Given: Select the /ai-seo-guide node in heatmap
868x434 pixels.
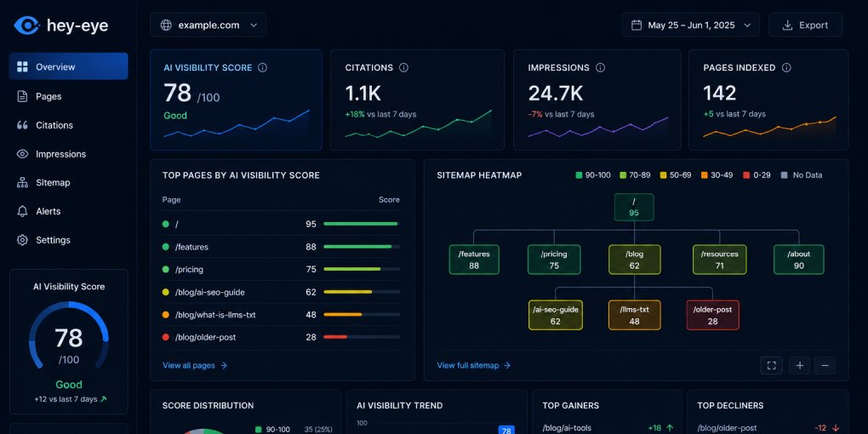Looking at the screenshot, I should (555, 315).
